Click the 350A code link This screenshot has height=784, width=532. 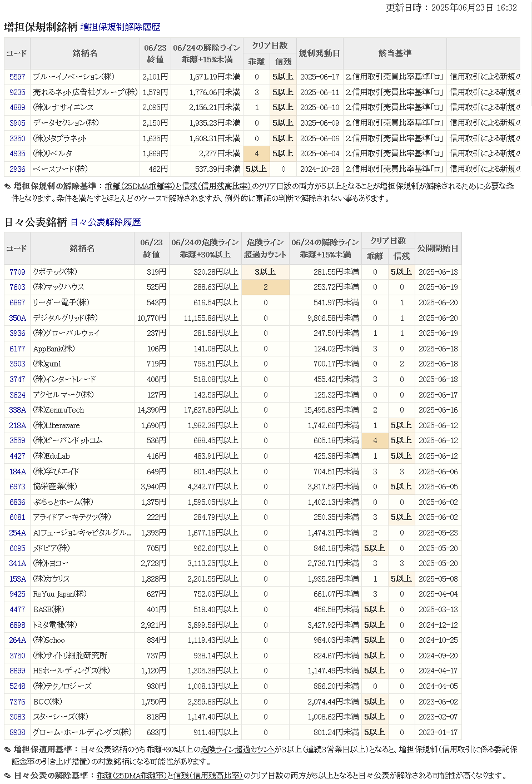click(17, 318)
